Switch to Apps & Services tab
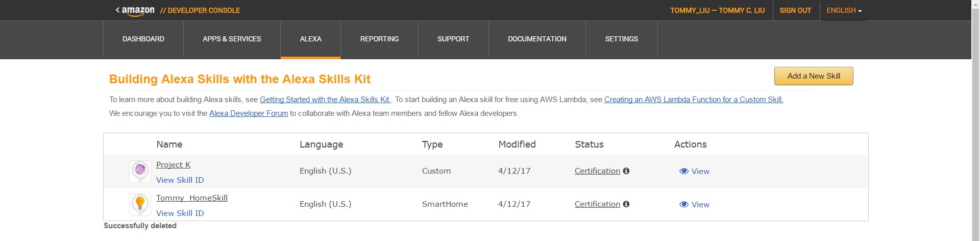The width and height of the screenshot is (980, 241). (232, 39)
